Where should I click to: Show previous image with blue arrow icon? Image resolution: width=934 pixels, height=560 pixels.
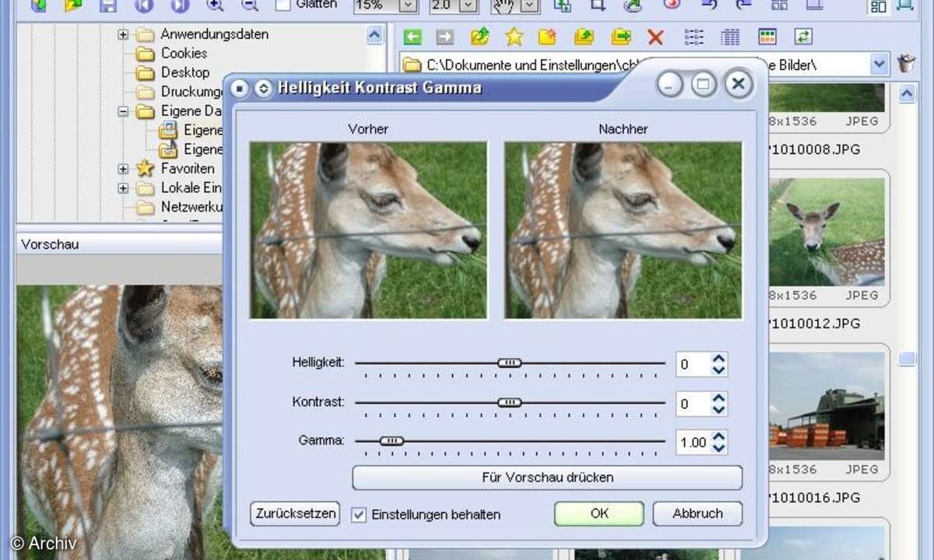coord(144,5)
